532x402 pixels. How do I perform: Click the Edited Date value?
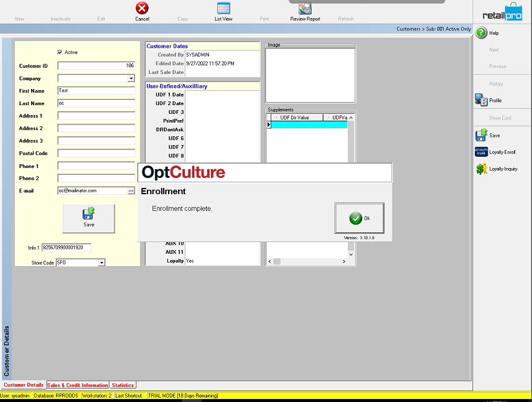coord(222,63)
